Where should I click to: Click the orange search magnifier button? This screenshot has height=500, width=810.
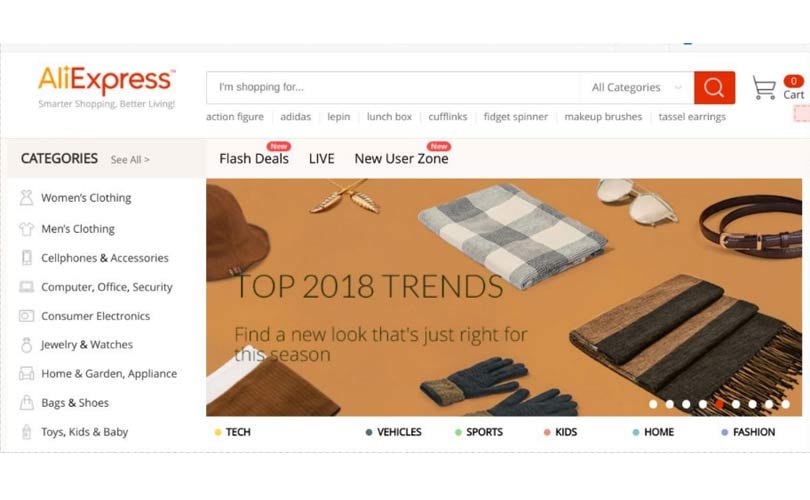point(714,88)
